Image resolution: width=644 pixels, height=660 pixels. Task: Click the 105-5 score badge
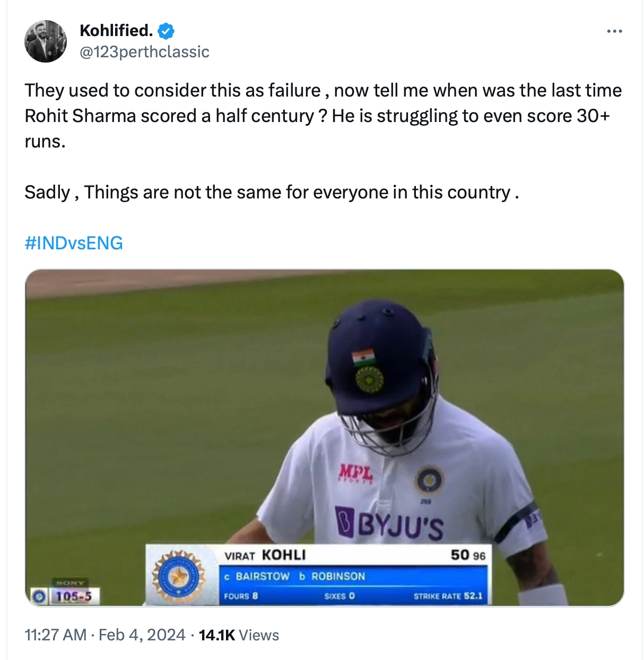tap(73, 596)
